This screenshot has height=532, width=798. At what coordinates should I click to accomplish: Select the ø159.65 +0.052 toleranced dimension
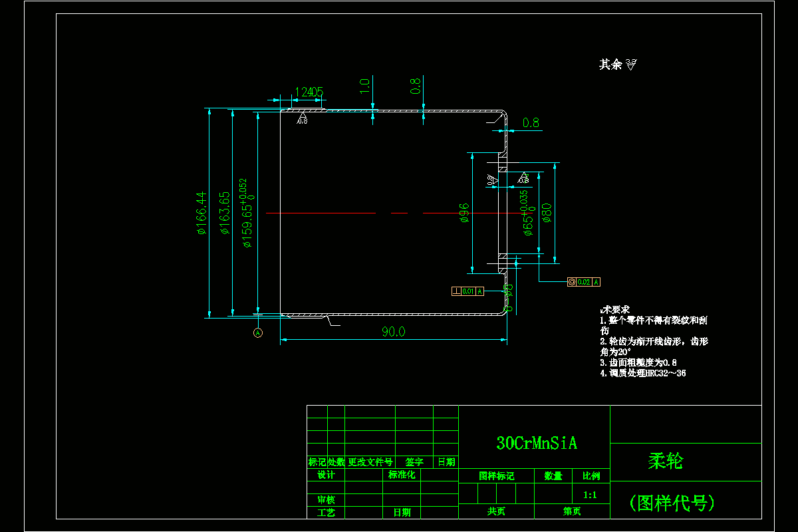(x=245, y=213)
